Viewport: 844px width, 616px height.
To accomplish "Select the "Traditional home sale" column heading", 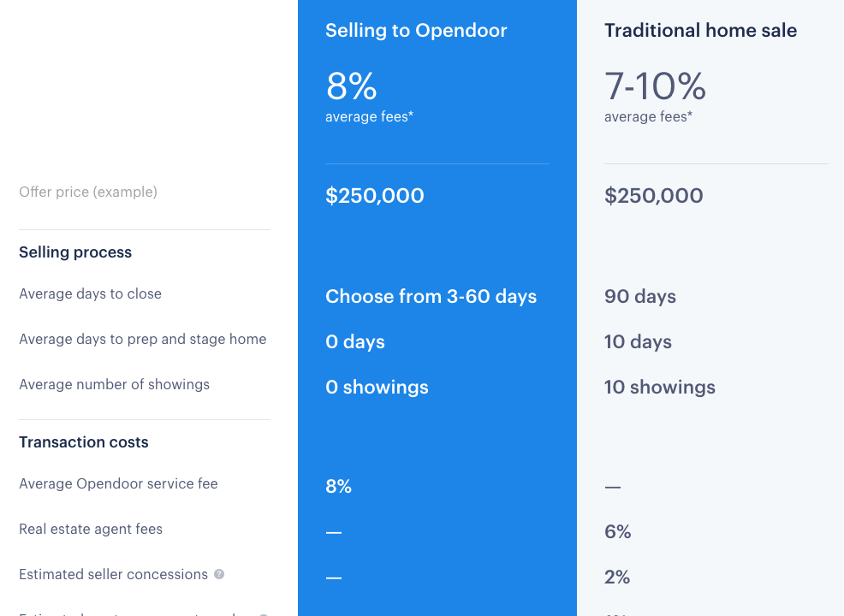I will point(700,31).
